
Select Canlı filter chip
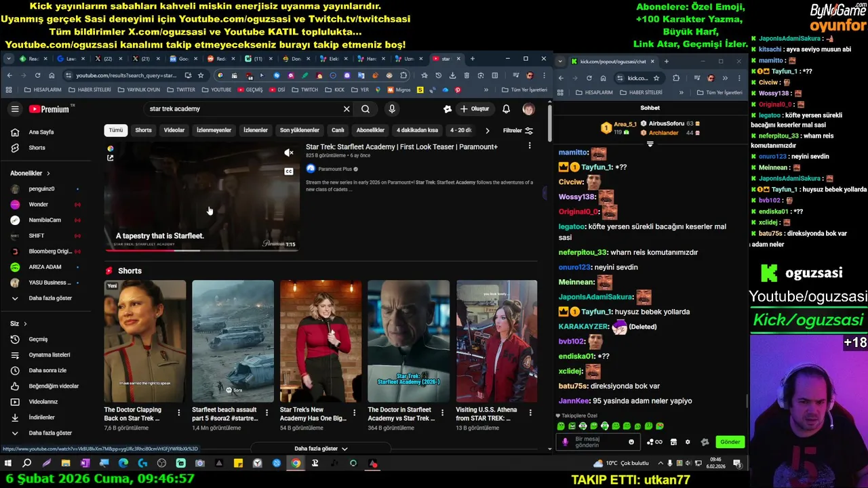tap(338, 130)
